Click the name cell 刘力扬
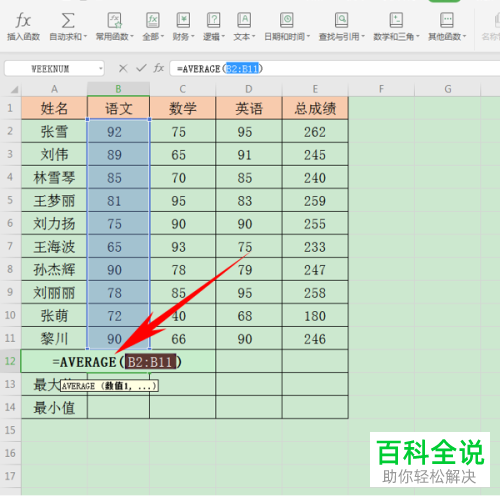Screen dimensions: 500x497 (x=54, y=223)
